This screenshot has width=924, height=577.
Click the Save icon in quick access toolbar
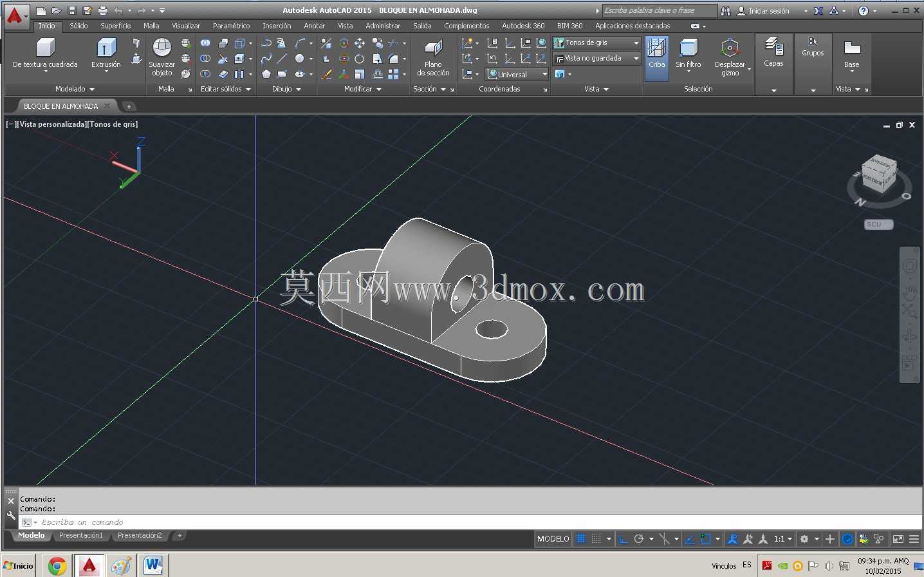(x=72, y=10)
